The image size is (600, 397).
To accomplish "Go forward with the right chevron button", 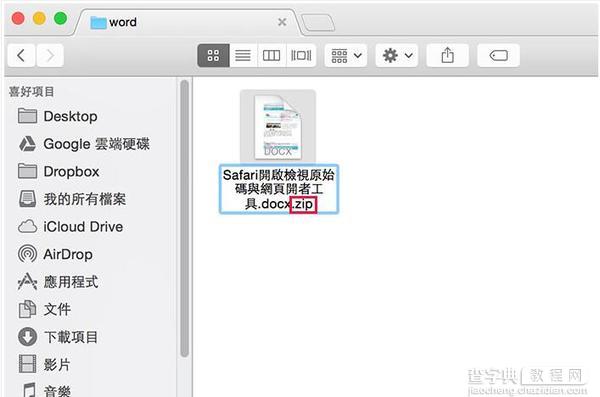I will tap(50, 56).
